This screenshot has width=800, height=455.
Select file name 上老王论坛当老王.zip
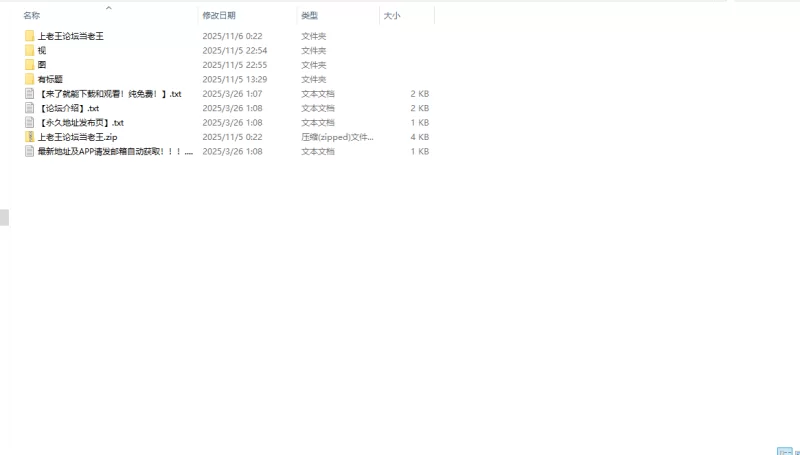(x=78, y=137)
